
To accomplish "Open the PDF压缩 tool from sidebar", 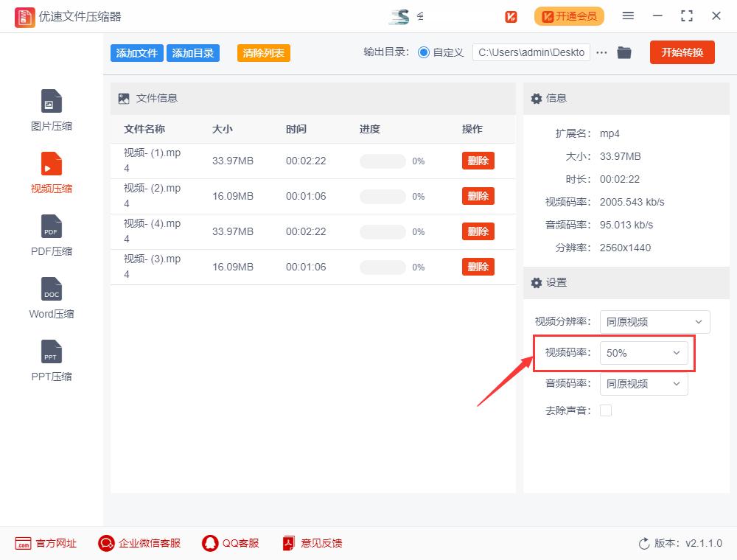I will click(x=51, y=234).
